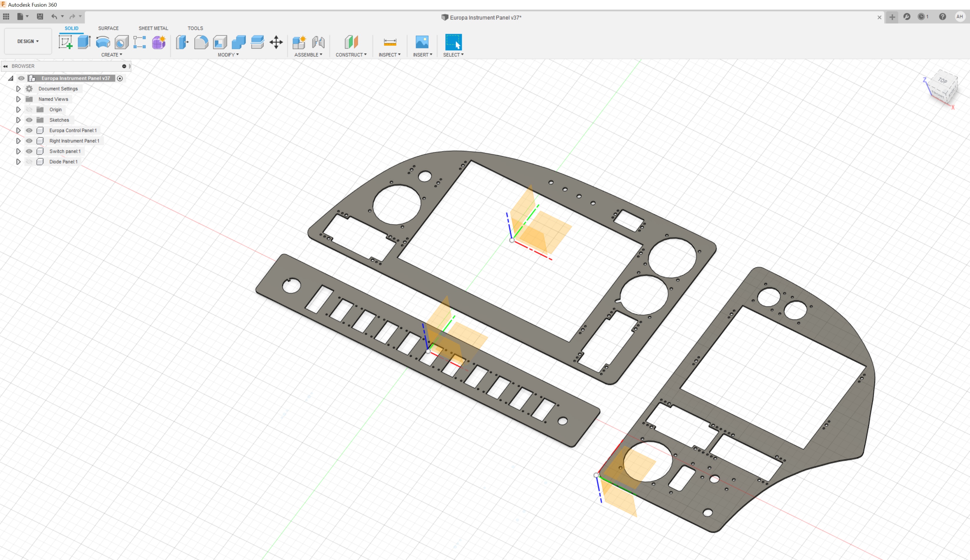Select the Revolve tool icon
Image resolution: width=970 pixels, height=560 pixels.
[103, 42]
